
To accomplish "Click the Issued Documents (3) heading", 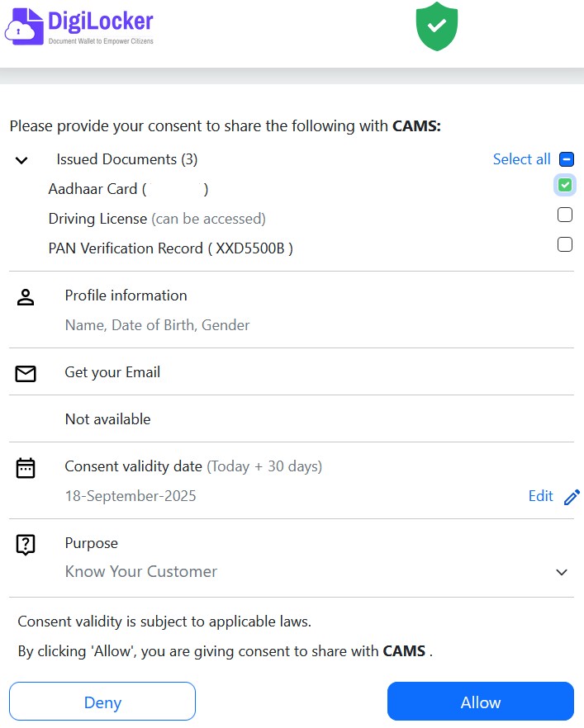I will pyautogui.click(x=126, y=159).
